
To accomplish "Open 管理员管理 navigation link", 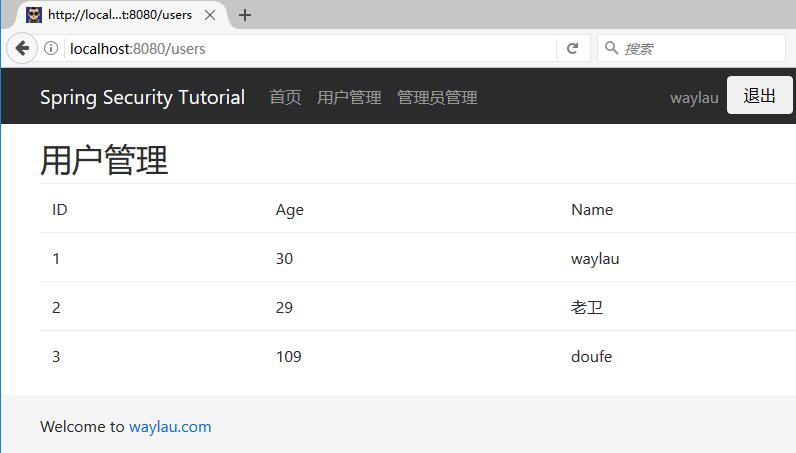I will coord(437,97).
